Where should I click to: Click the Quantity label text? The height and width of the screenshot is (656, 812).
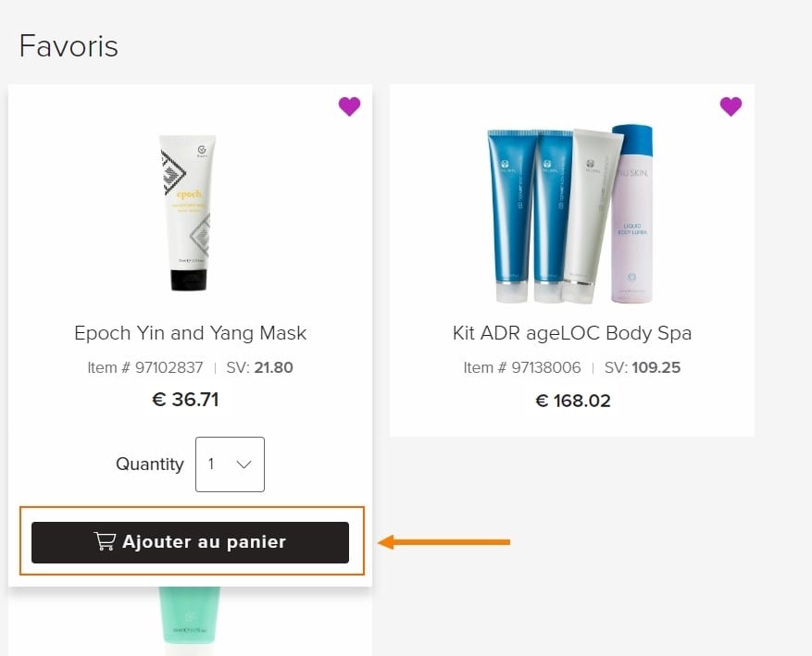click(x=150, y=464)
